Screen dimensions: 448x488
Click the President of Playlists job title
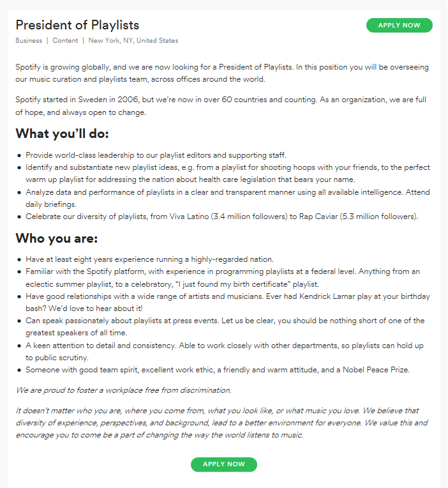(x=77, y=25)
